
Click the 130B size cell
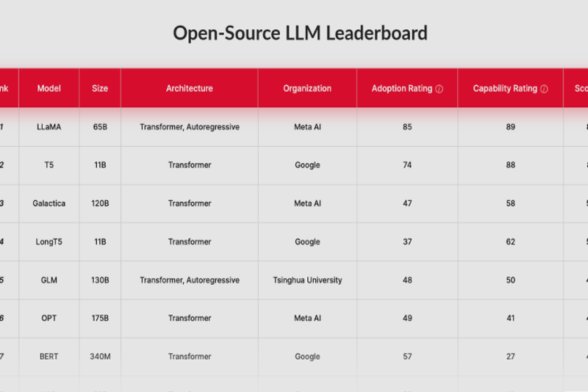click(100, 280)
